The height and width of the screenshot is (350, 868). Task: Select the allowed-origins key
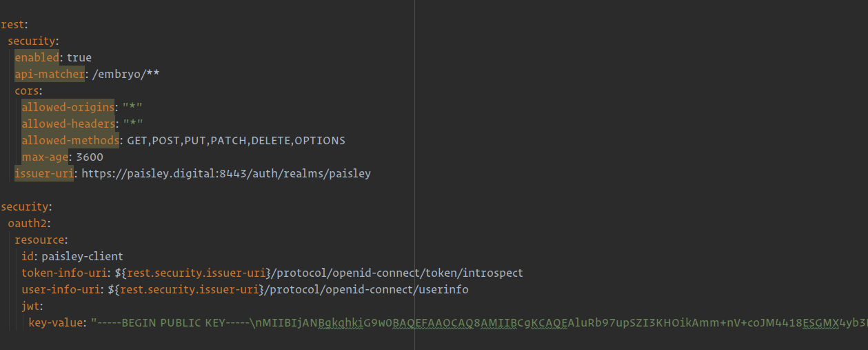[x=68, y=108]
